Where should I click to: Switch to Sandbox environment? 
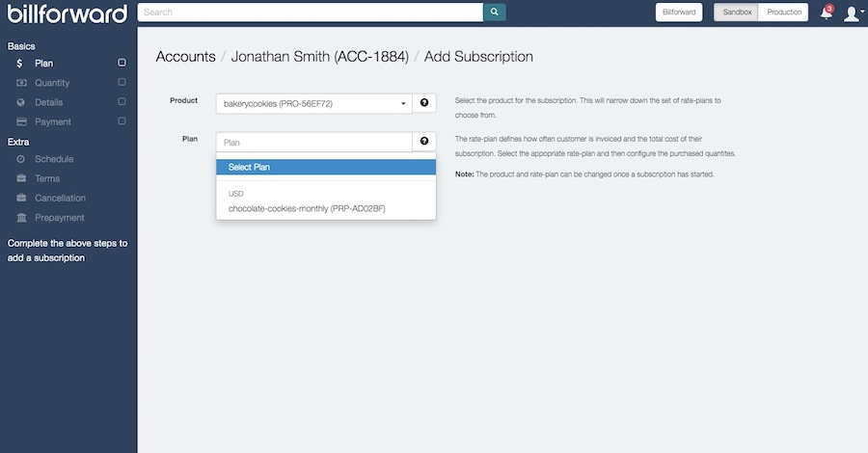click(737, 13)
